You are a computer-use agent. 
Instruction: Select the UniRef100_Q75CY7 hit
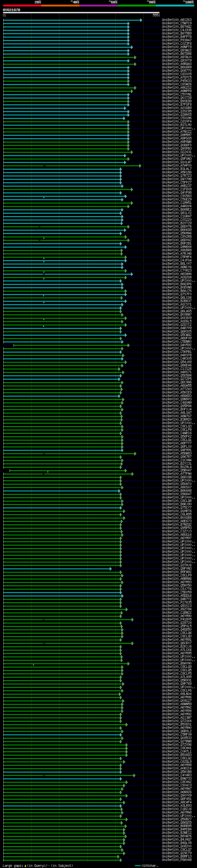[177, 507]
